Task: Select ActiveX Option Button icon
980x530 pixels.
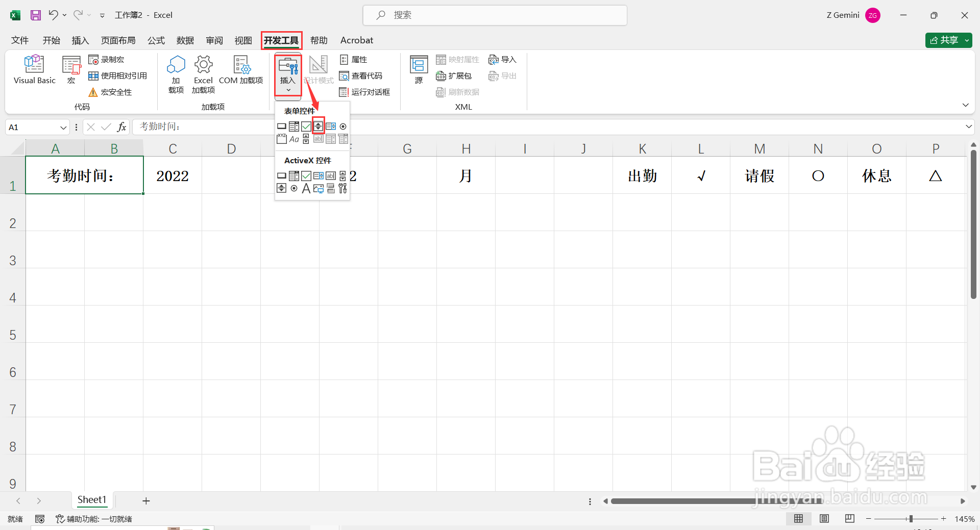Action: (x=294, y=188)
